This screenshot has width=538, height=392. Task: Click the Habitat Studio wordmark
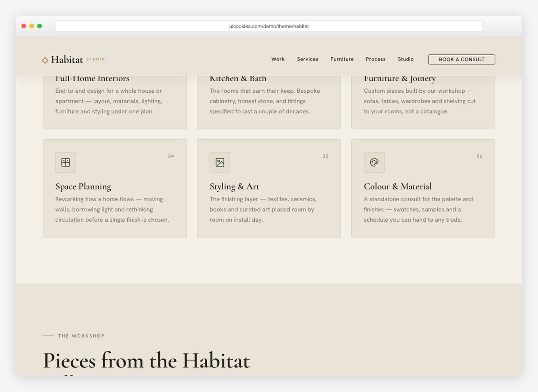point(78,59)
